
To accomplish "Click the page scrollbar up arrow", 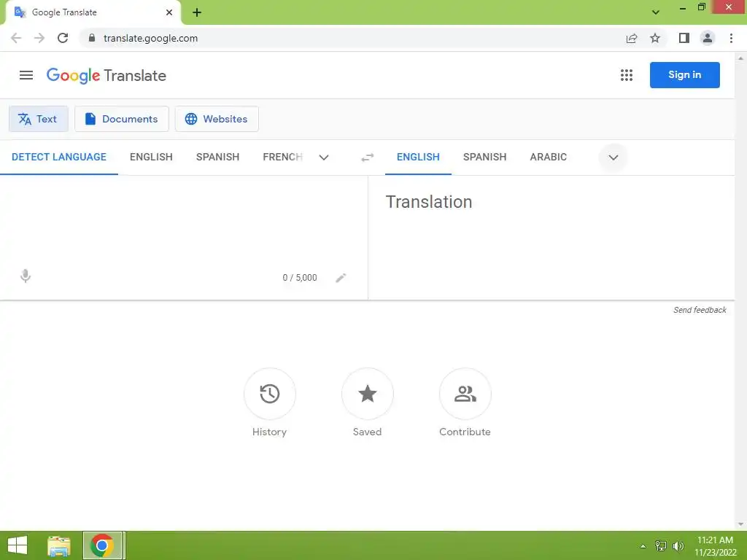I will [x=740, y=58].
